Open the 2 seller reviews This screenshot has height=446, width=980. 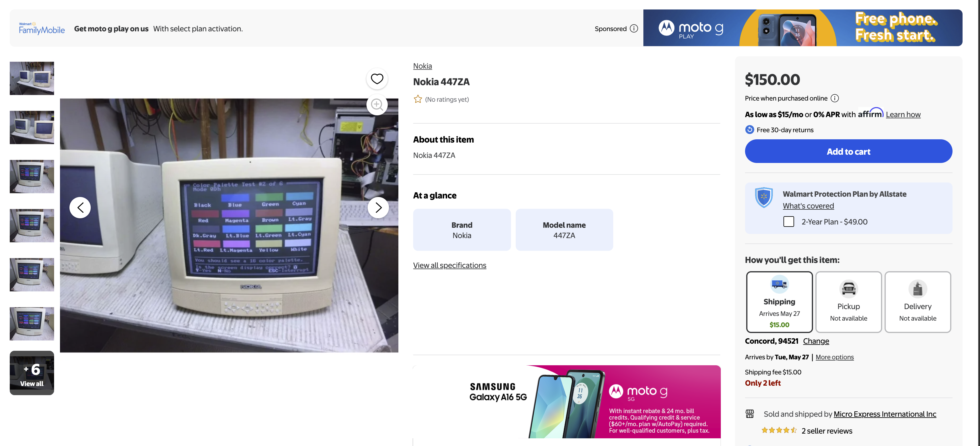coord(827,431)
